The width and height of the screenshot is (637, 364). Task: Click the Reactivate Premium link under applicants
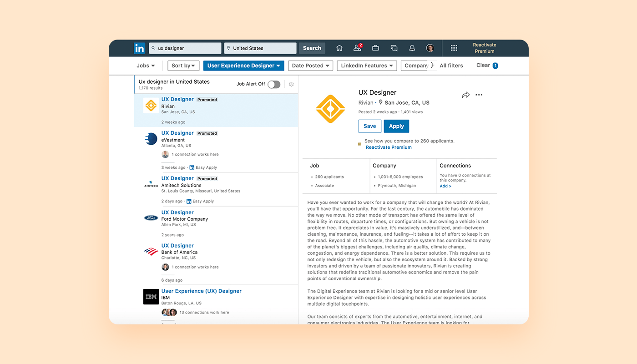389,147
